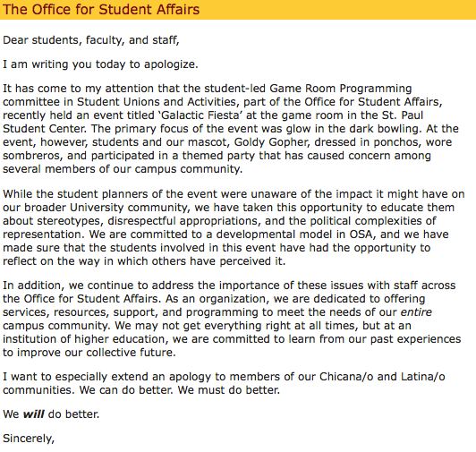Click 'Game Room Programming' text
The height and width of the screenshot is (452, 476).
[x=341, y=89]
